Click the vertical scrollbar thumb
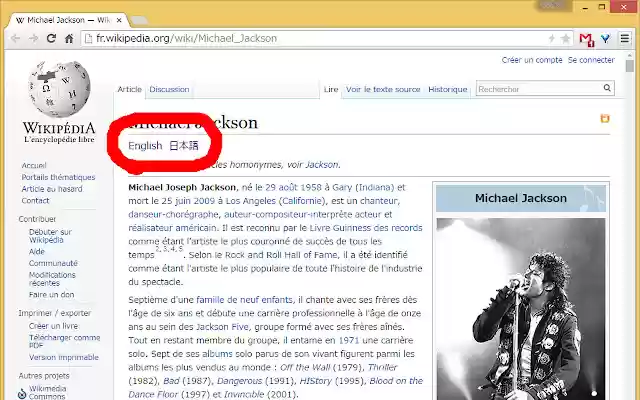Screen dimensions: 640x400 [x=630, y=66]
